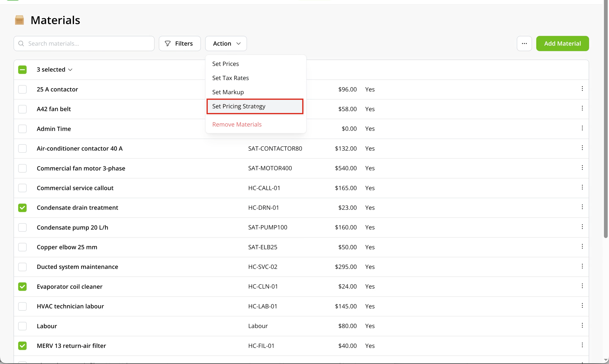The image size is (609, 364).
Task: Open Commercial fan motor 3-phase material
Action: coord(81,168)
